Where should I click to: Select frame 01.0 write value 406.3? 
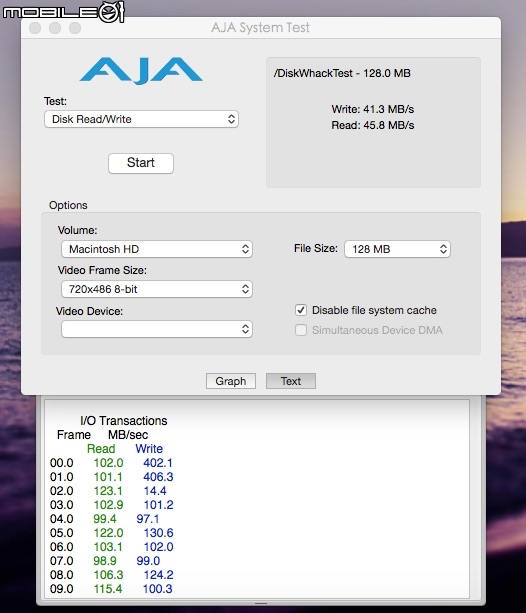pos(158,477)
